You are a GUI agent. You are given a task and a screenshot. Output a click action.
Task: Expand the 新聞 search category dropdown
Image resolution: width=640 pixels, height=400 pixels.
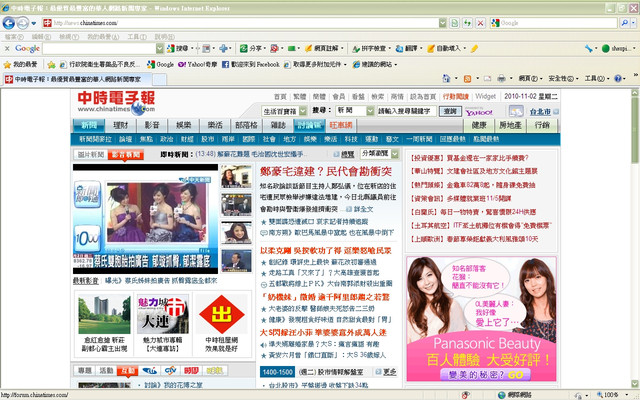point(370,111)
